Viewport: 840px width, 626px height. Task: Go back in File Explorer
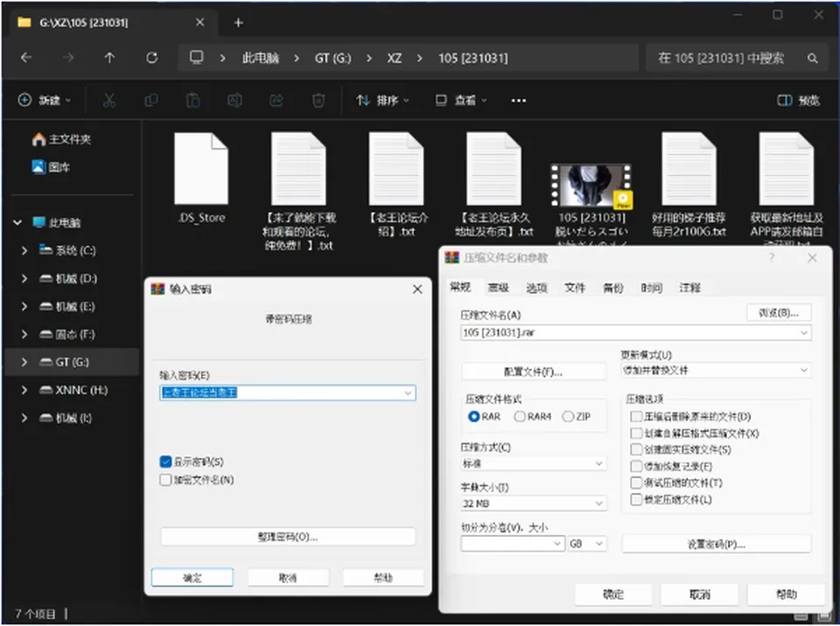click(x=26, y=58)
